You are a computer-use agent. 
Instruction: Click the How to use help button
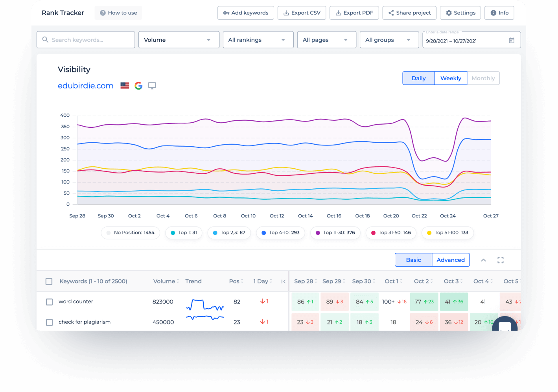click(x=118, y=13)
